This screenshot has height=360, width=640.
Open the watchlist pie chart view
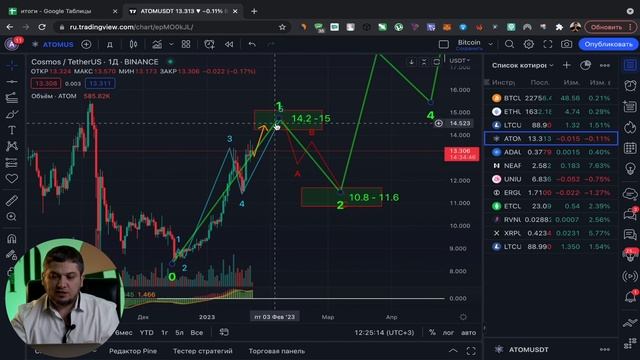pyautogui.click(x=585, y=65)
